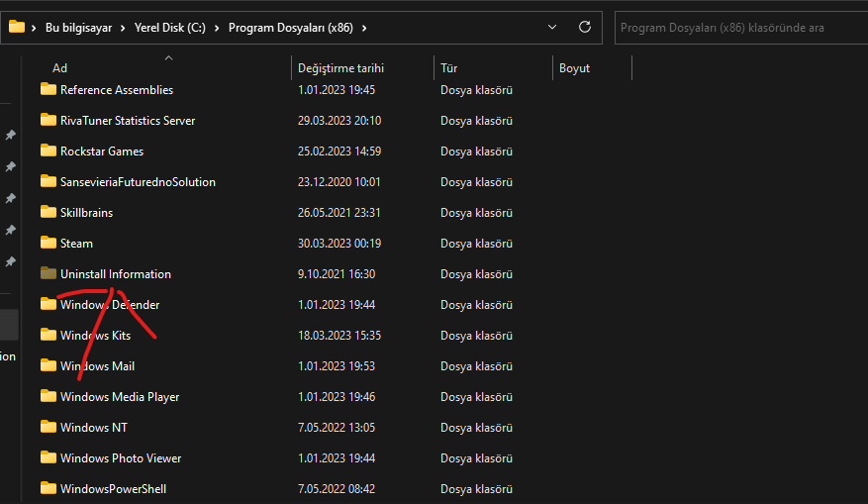
Task: Click the RivaTuner Statistics Server folder icon
Action: (48, 120)
